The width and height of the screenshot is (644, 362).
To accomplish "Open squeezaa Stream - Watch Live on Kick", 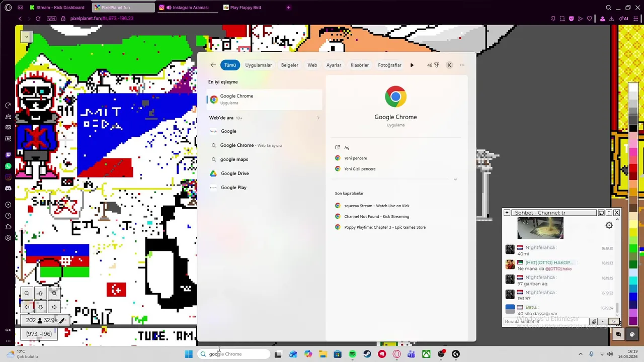I will [x=377, y=206].
